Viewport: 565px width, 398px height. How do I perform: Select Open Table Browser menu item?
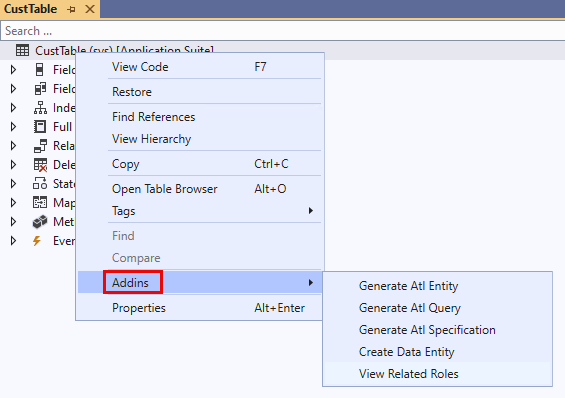click(x=200, y=189)
